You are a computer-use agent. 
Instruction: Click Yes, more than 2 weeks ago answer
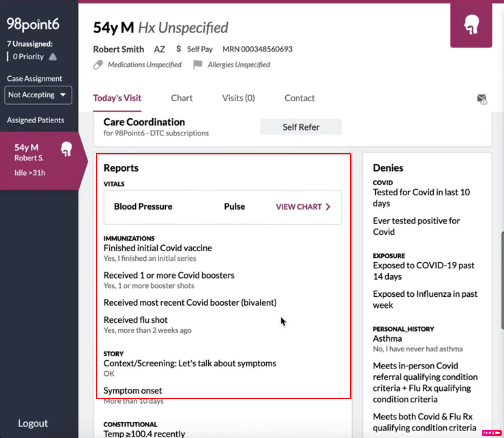[148, 330]
